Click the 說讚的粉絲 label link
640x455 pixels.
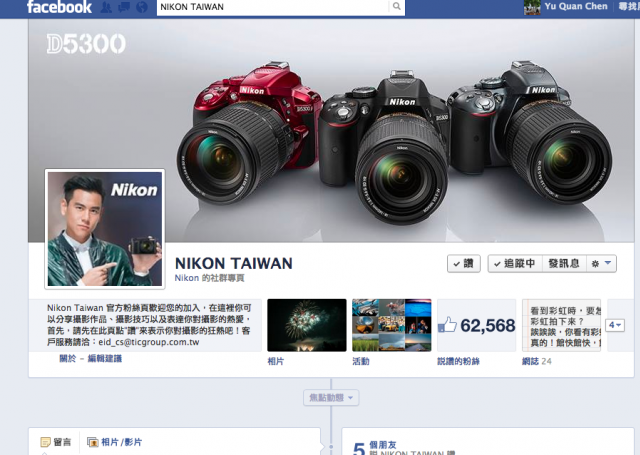click(x=458, y=362)
